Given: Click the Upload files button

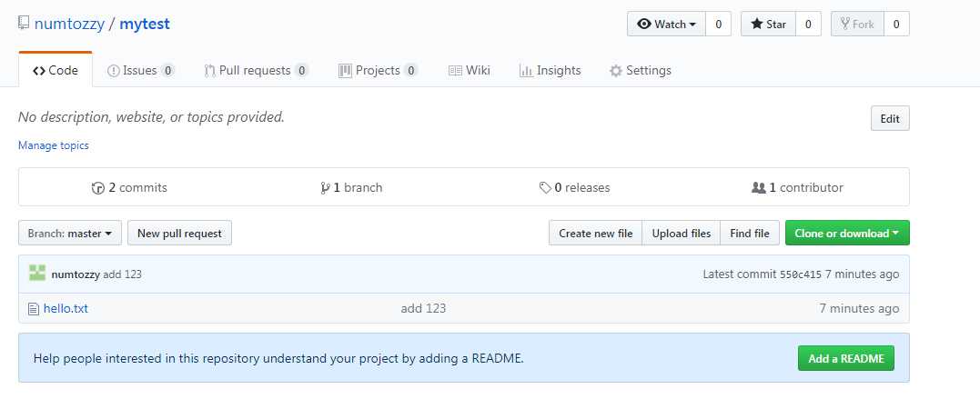Looking at the screenshot, I should tap(682, 234).
